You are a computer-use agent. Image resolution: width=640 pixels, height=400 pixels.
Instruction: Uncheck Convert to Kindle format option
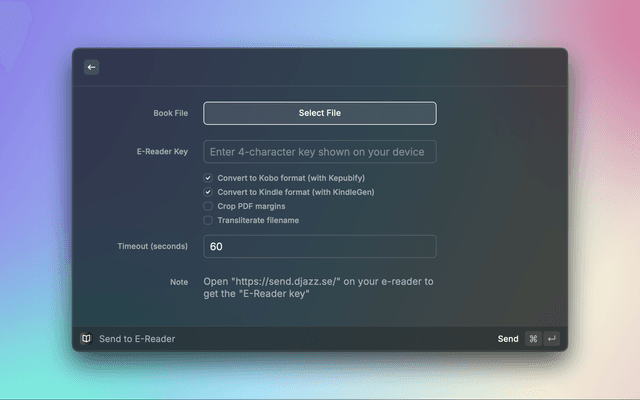click(x=208, y=192)
